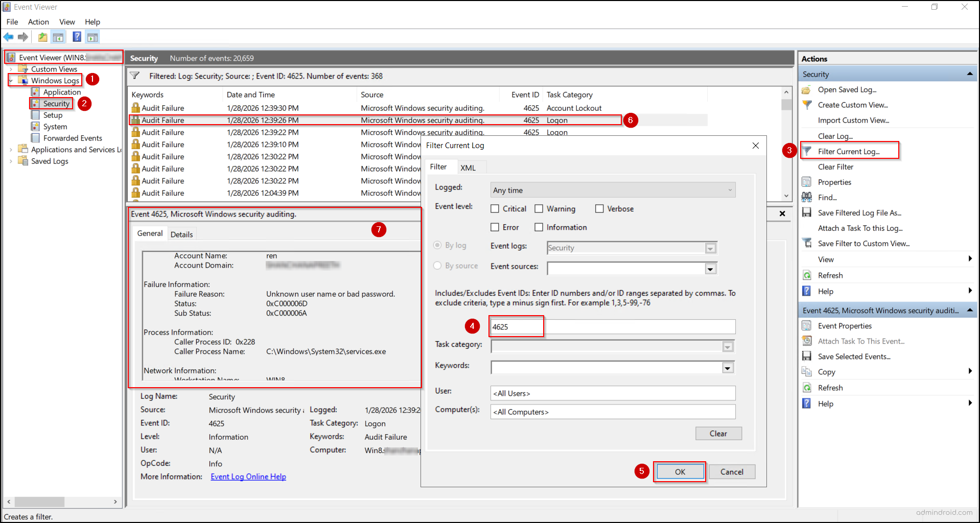Toggle the action pane using its toolbar icon
Viewport: 980px width, 523px height.
coord(92,37)
